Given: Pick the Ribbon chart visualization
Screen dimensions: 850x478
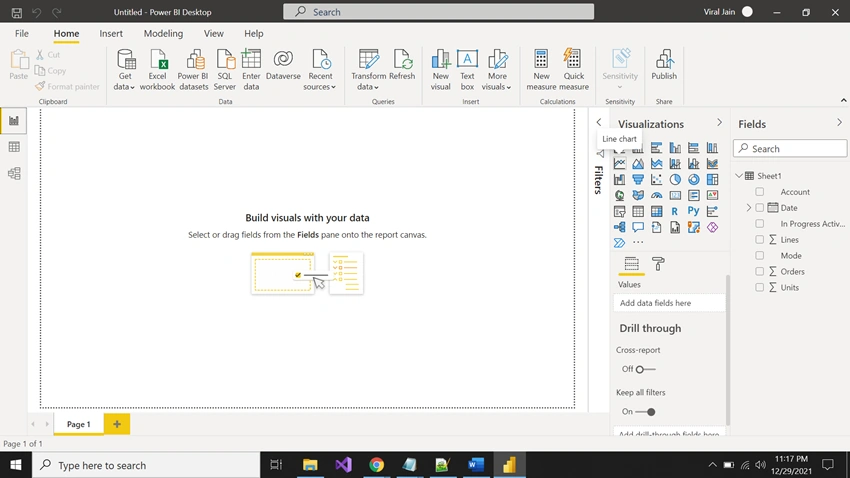Looking at the screenshot, I should pyautogui.click(x=712, y=164).
